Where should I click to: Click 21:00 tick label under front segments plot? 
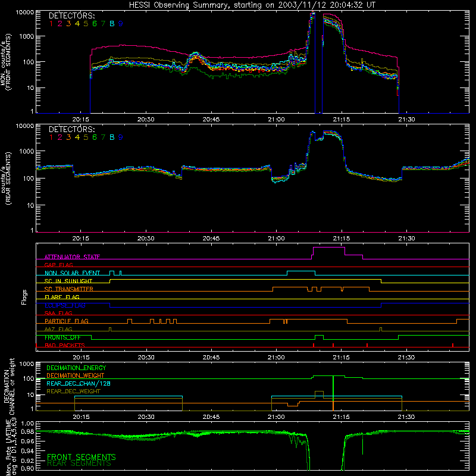point(276,120)
